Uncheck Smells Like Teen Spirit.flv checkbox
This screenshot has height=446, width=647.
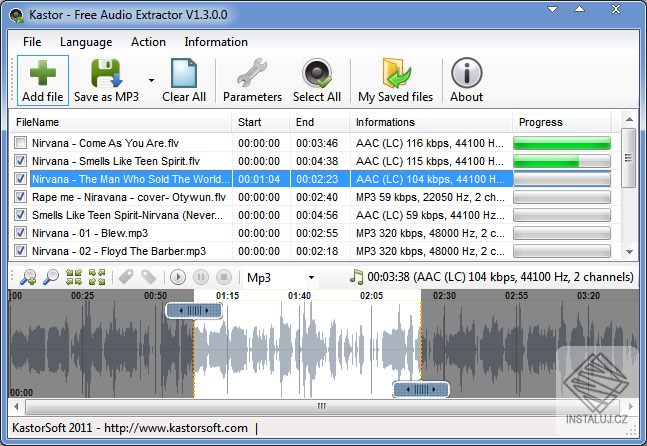coord(20,161)
